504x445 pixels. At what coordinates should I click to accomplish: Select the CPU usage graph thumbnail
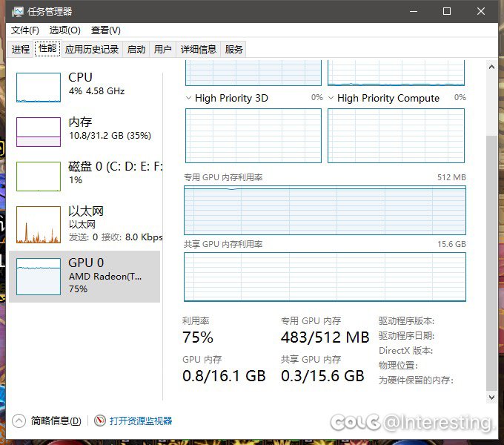[x=39, y=88]
